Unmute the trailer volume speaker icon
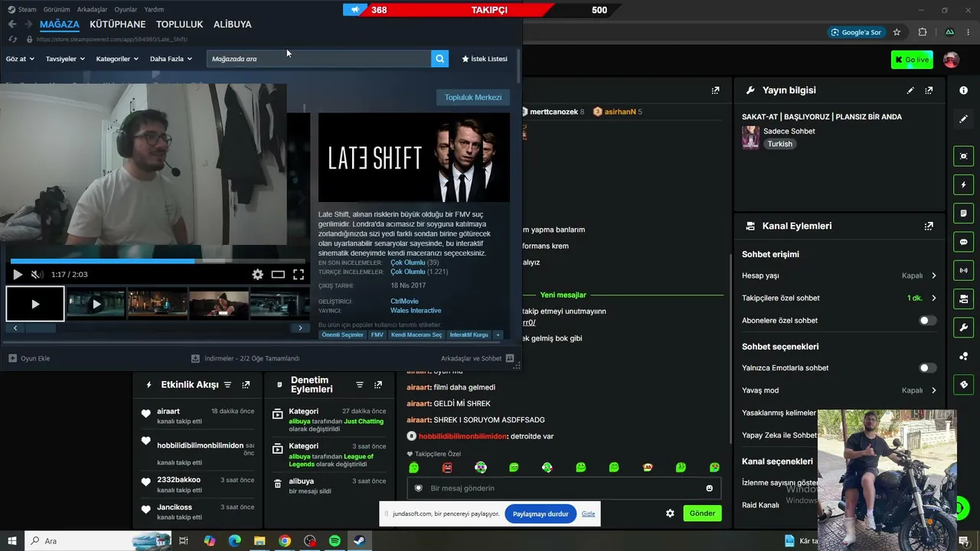Viewport: 980px width, 551px height. (x=36, y=275)
